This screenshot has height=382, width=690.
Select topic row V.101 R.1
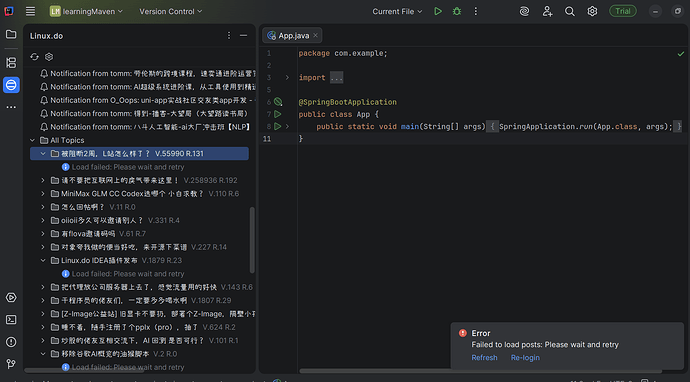pos(144,341)
